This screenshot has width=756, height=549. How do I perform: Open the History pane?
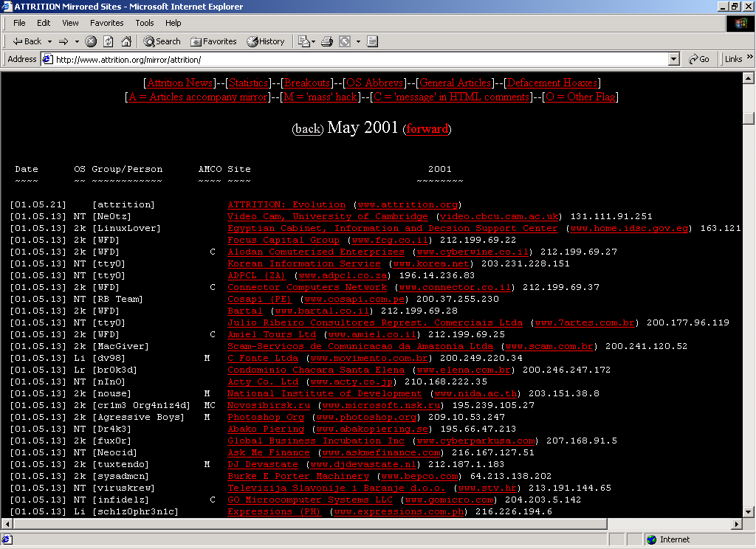266,41
